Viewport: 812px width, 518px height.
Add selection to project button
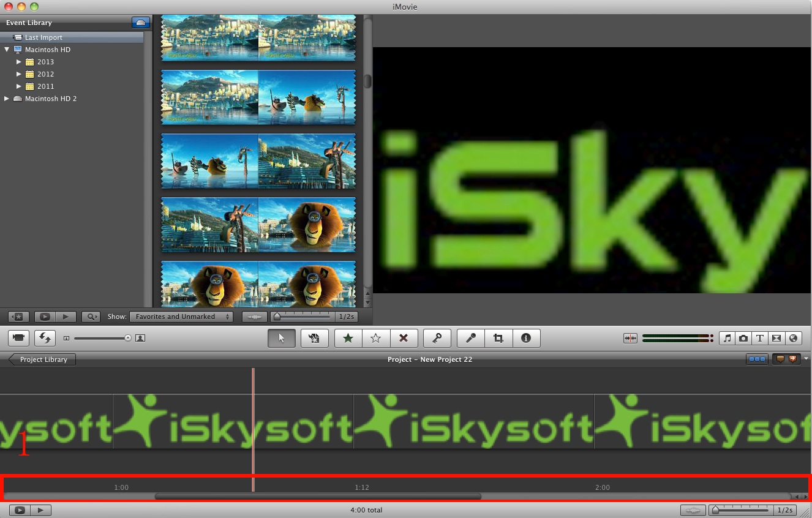(315, 338)
